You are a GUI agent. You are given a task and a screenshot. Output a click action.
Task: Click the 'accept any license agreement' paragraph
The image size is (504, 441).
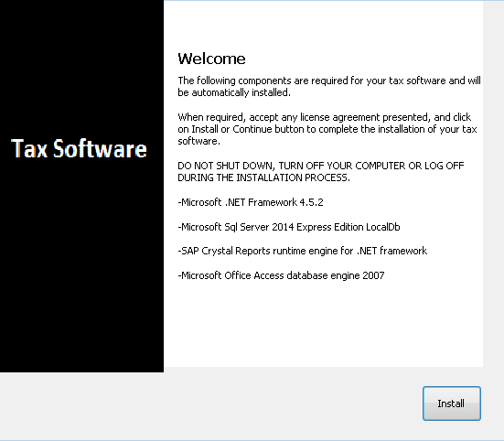pyautogui.click(x=327, y=129)
